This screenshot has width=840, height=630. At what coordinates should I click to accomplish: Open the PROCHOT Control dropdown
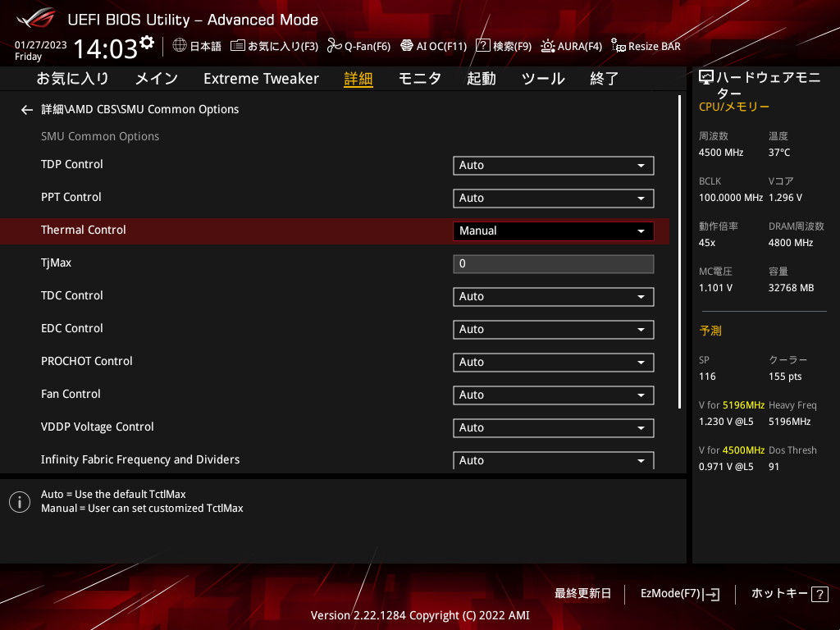point(554,362)
